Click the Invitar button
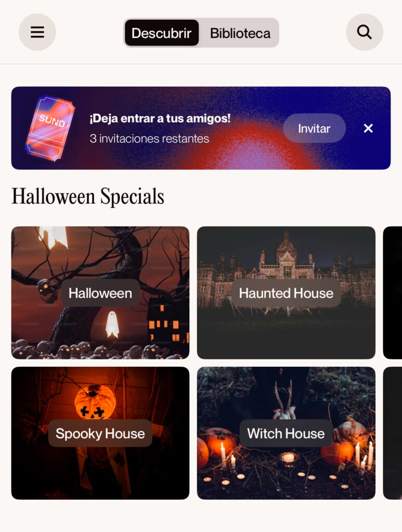 tap(315, 128)
